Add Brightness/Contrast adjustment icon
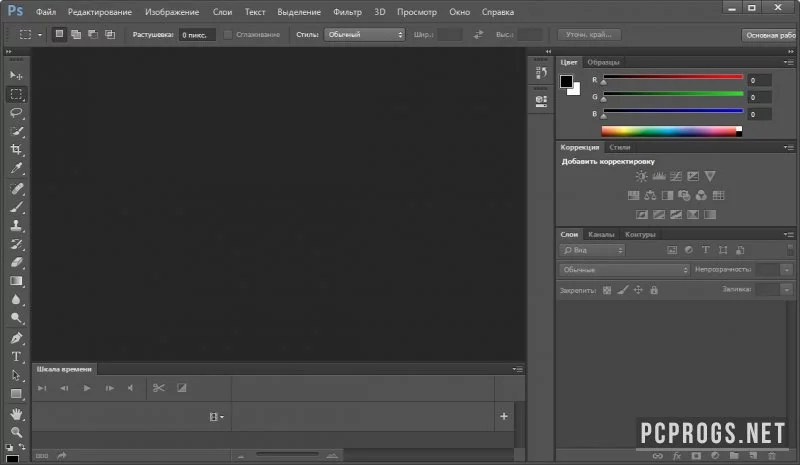The height and width of the screenshot is (465, 800). (x=641, y=176)
